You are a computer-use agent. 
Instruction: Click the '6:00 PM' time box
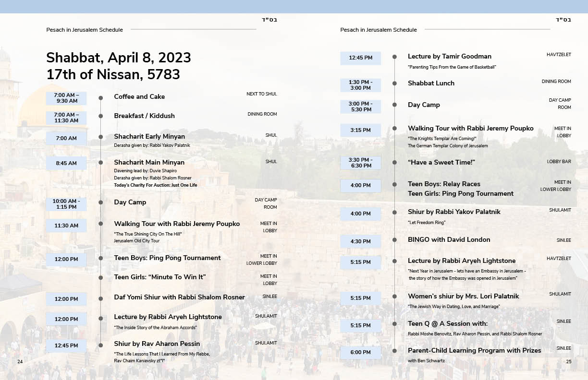coord(360,352)
